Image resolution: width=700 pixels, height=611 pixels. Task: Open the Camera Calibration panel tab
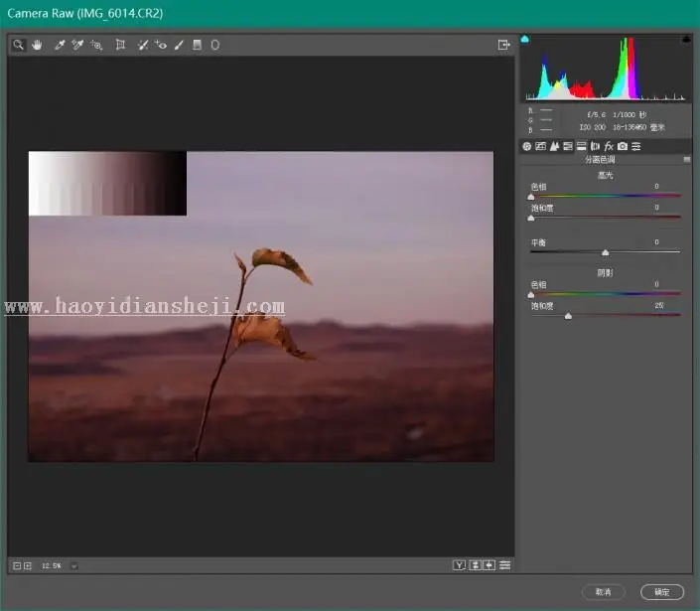pyautogui.click(x=623, y=146)
